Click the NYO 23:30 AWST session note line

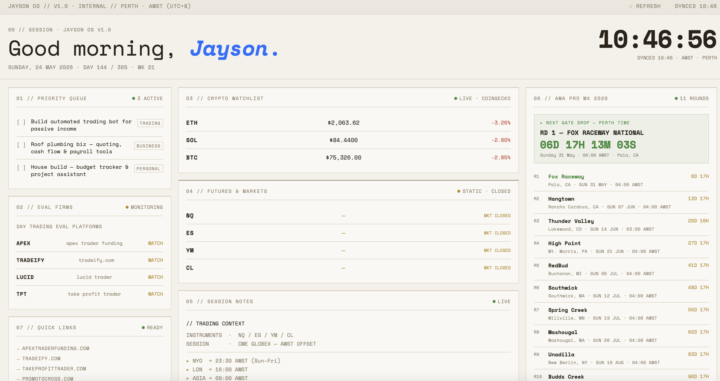[233, 361]
